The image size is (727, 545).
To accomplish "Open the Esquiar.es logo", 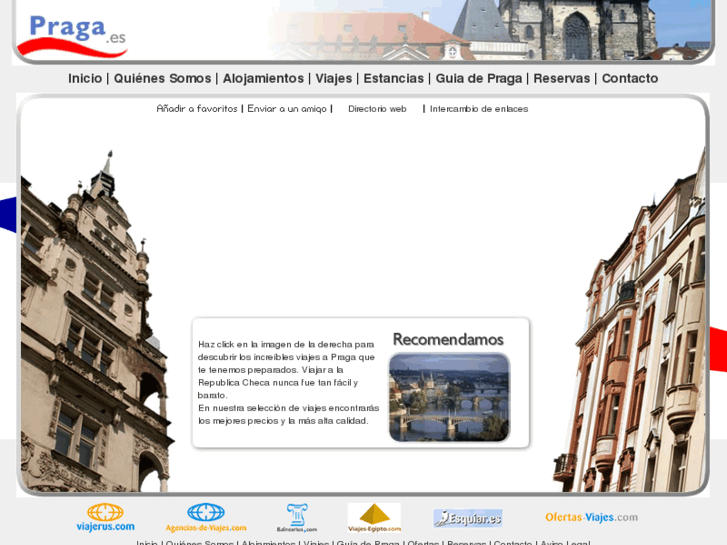I will 468,518.
